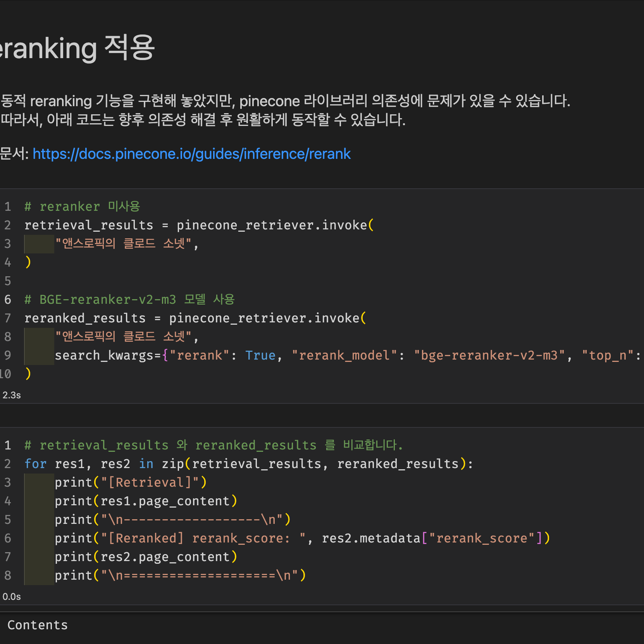Place cursor on print("[Retrieval]") line

pyautogui.click(x=131, y=482)
